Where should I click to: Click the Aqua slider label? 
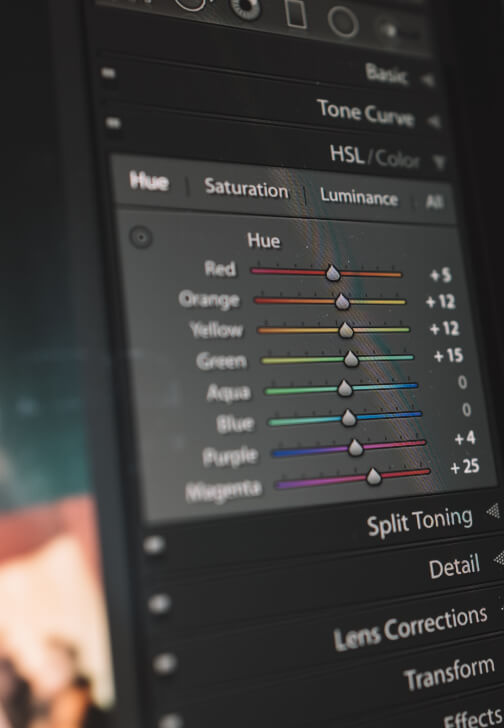228,392
